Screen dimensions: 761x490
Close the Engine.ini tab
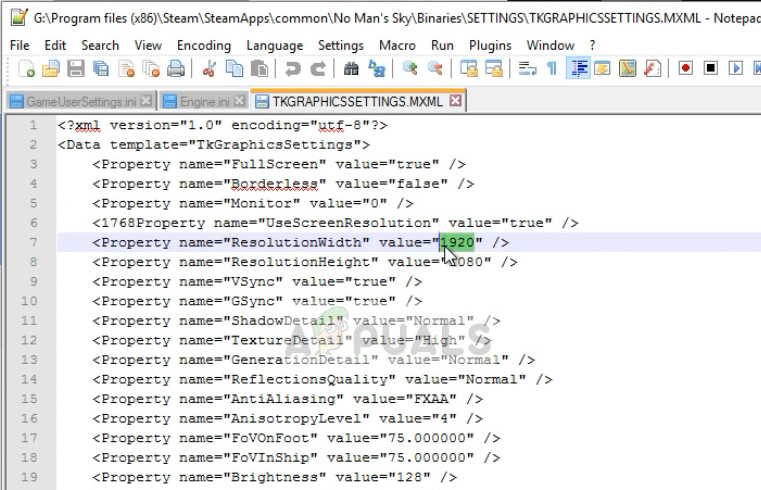239,101
